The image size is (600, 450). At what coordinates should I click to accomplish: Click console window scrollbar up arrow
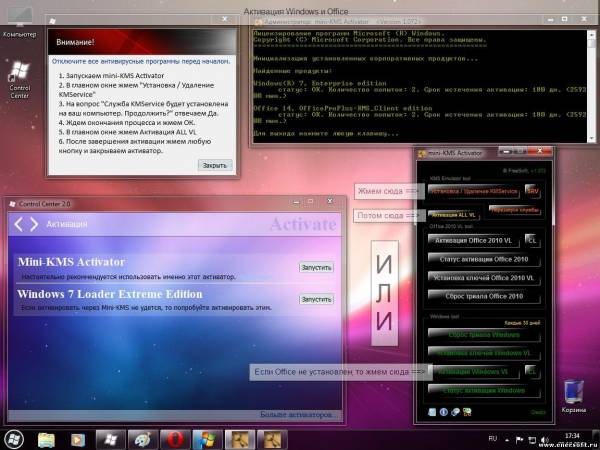click(592, 34)
